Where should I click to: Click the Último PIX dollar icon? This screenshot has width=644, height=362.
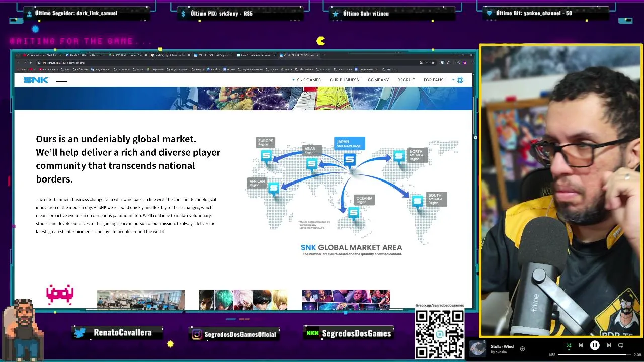click(x=183, y=14)
